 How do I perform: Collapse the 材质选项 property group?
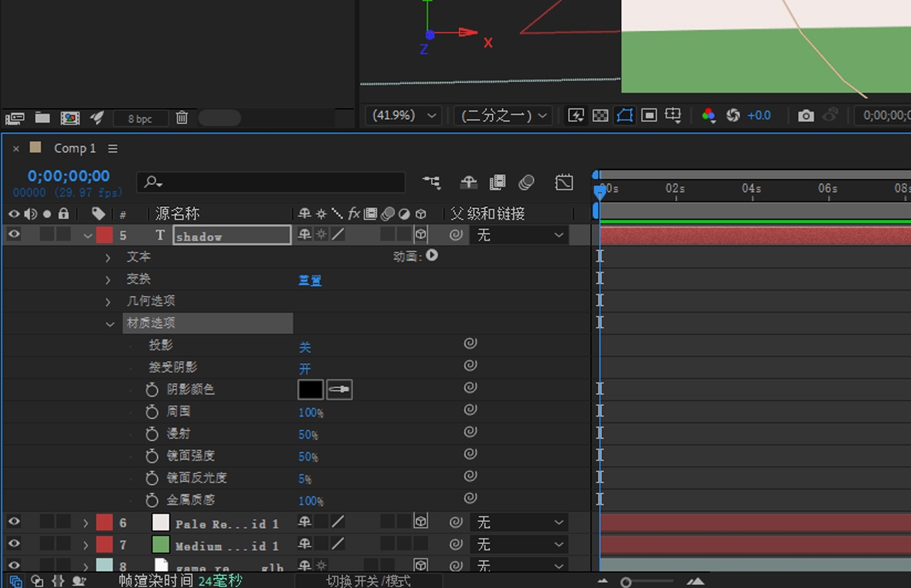click(x=111, y=324)
